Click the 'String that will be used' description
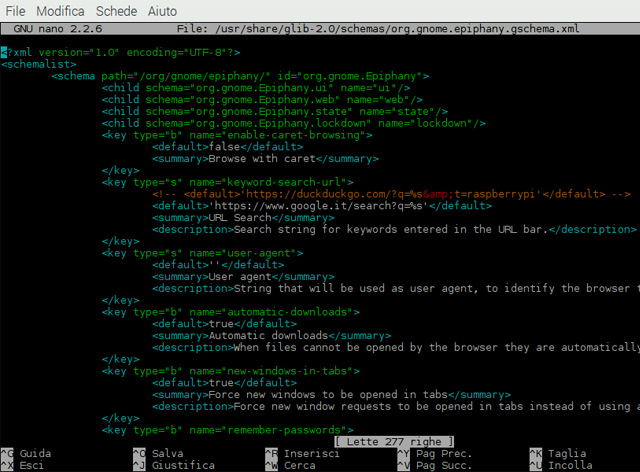640x472 pixels. click(x=396, y=289)
